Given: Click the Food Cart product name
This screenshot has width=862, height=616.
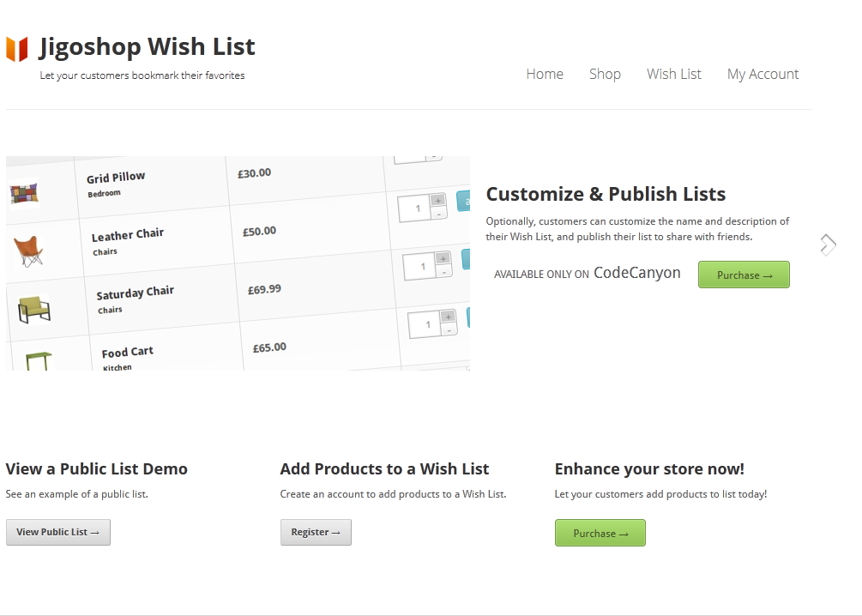Looking at the screenshot, I should click(x=128, y=352).
